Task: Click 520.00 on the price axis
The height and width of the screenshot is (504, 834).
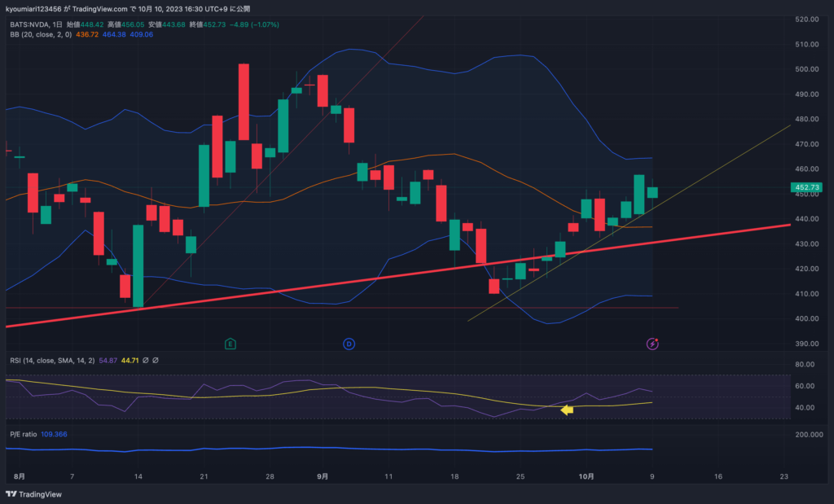Action: click(x=807, y=20)
